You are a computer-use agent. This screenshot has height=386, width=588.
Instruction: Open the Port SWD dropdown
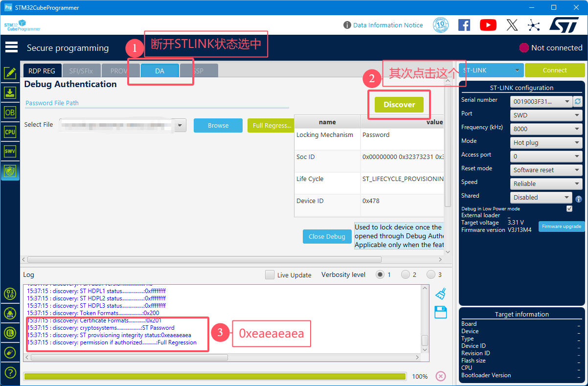(x=546, y=115)
